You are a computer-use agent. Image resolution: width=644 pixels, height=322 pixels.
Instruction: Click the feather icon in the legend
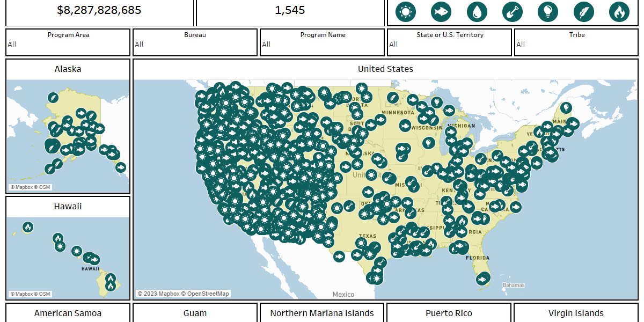pos(583,11)
